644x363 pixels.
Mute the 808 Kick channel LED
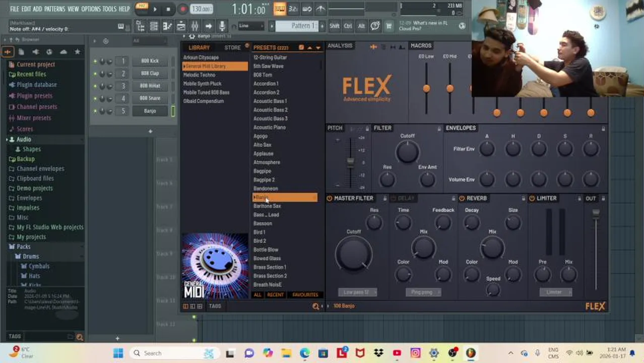pos(95,61)
